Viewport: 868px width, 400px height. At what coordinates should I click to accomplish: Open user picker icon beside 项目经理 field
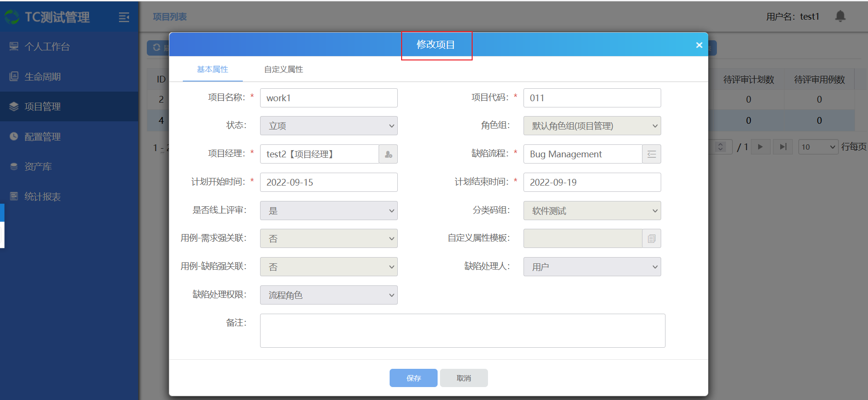click(x=388, y=154)
